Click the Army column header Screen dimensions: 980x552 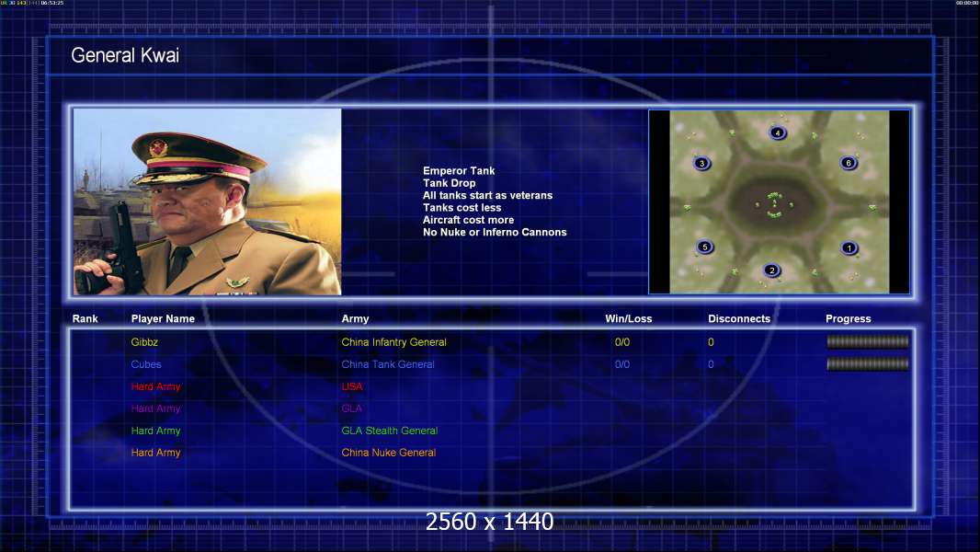pyautogui.click(x=355, y=319)
